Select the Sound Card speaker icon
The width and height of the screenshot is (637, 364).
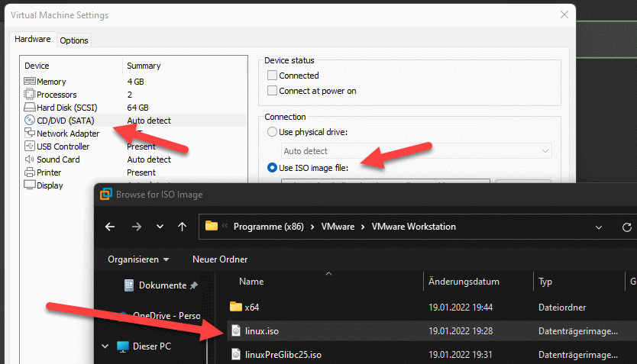30,159
